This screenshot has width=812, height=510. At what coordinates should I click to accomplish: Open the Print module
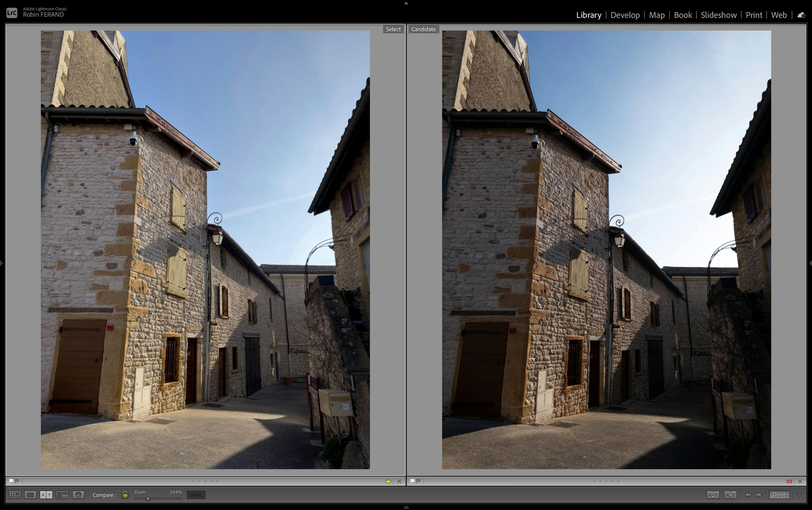point(754,15)
